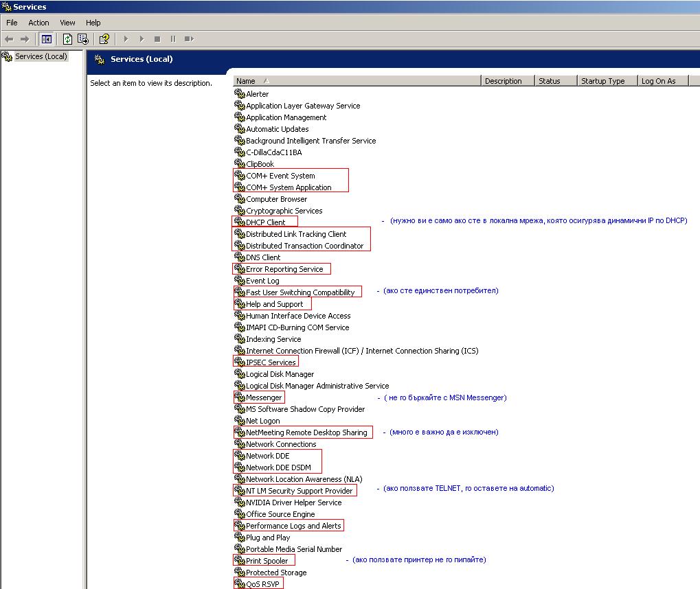Open the View menu
Viewport: 700px width, 589px height.
tap(67, 23)
